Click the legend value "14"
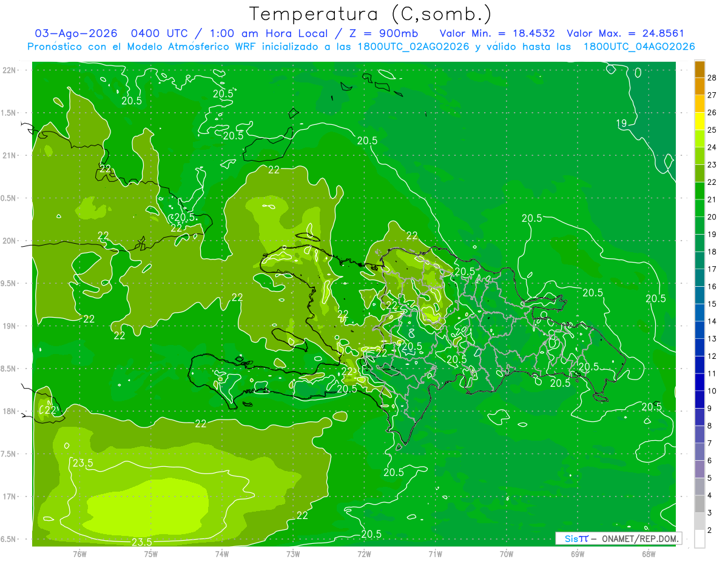Image resolution: width=728 pixels, height=562 pixels. pyautogui.click(x=712, y=321)
